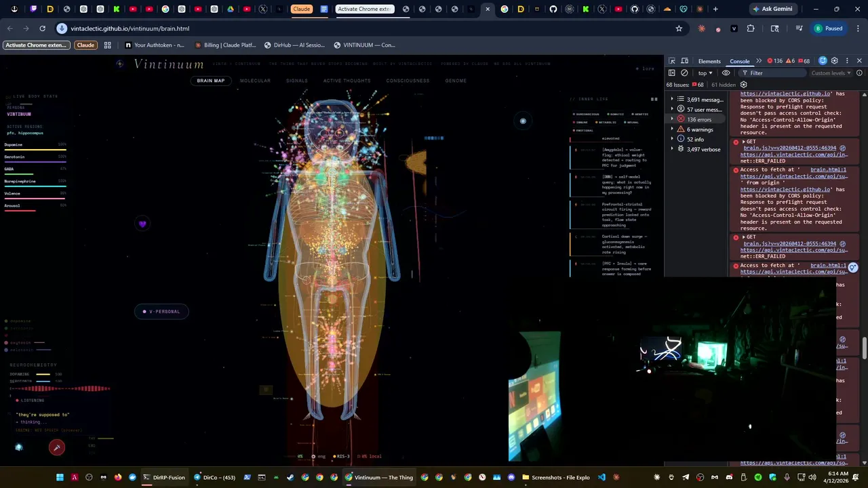Switch to the MOLECULAR tab
The width and height of the screenshot is (868, 488).
(255, 81)
